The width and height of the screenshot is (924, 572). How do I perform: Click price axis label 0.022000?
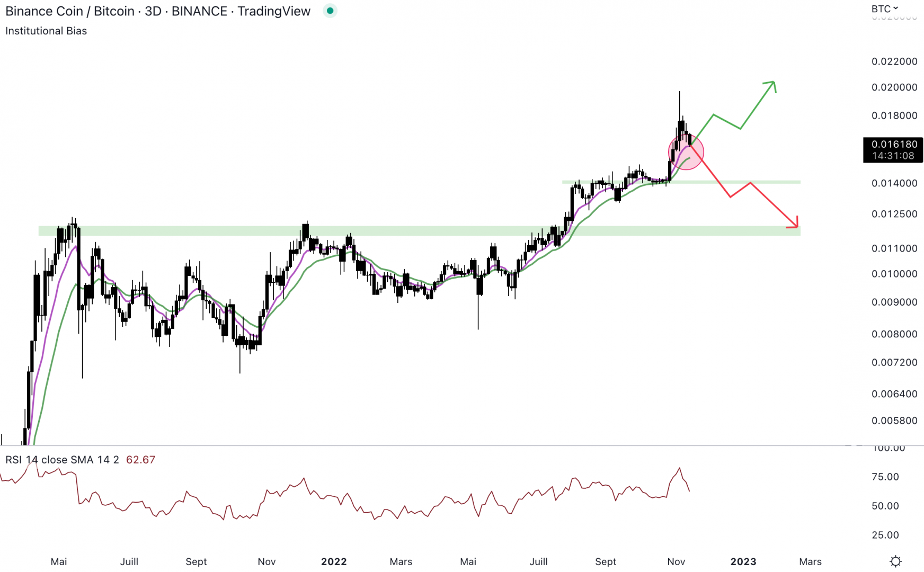pyautogui.click(x=894, y=61)
